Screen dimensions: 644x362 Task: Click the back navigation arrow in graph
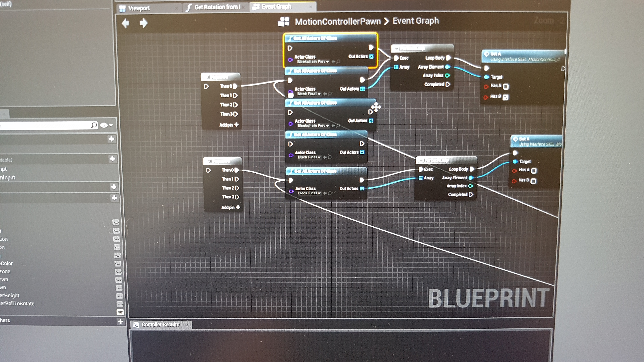126,23
